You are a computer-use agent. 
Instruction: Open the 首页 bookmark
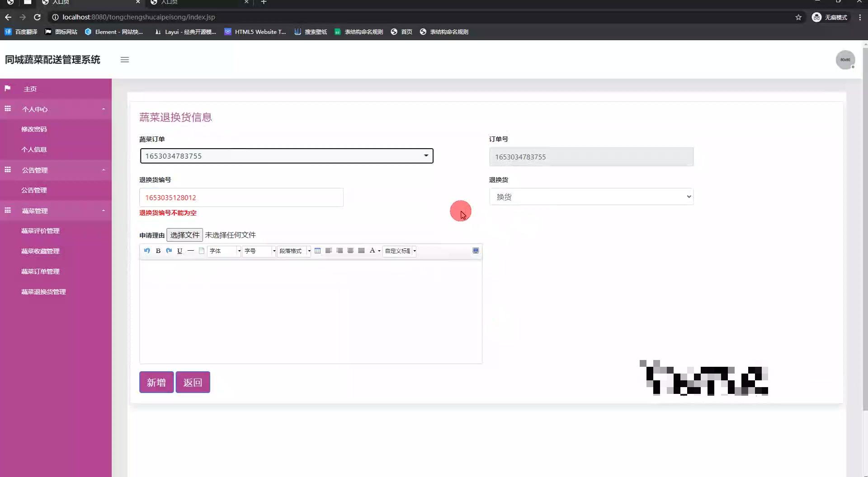(x=401, y=32)
